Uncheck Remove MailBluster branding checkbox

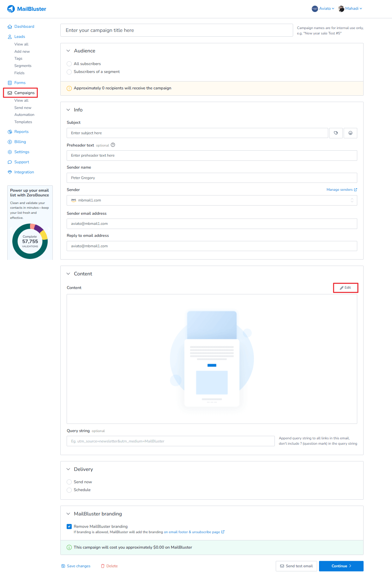click(x=69, y=526)
